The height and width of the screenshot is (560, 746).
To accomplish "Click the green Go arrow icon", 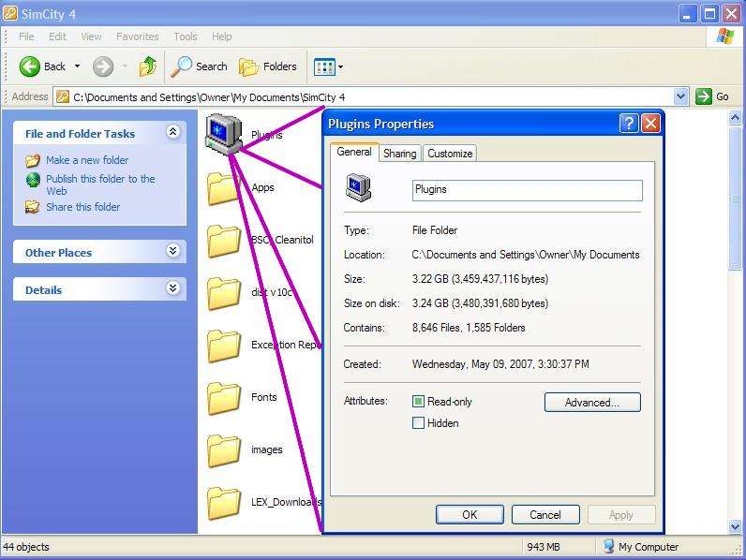I will tap(703, 96).
